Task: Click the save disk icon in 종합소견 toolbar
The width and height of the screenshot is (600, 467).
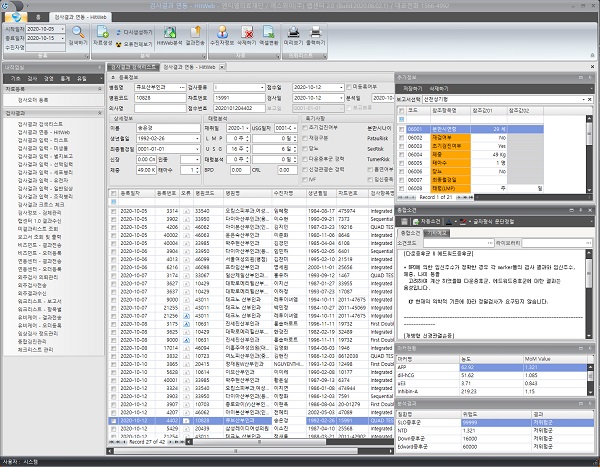Action: tap(404, 221)
